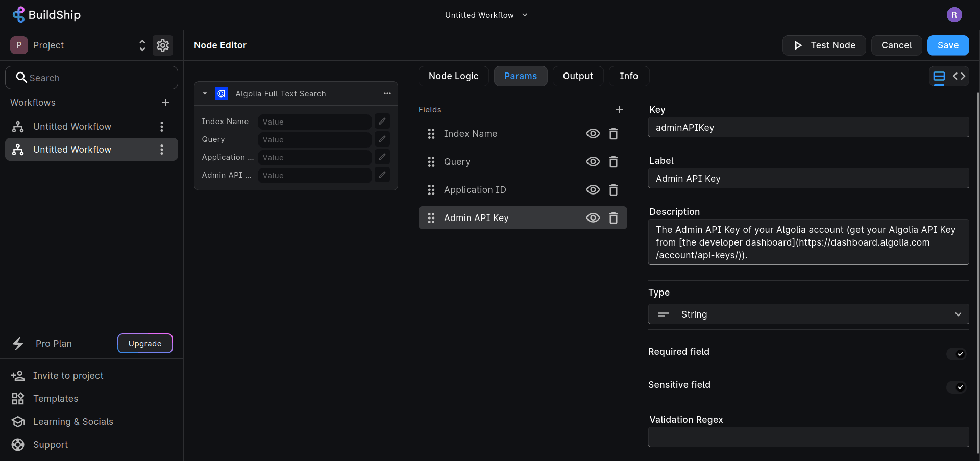Click drag handle for Application ID field

431,190
